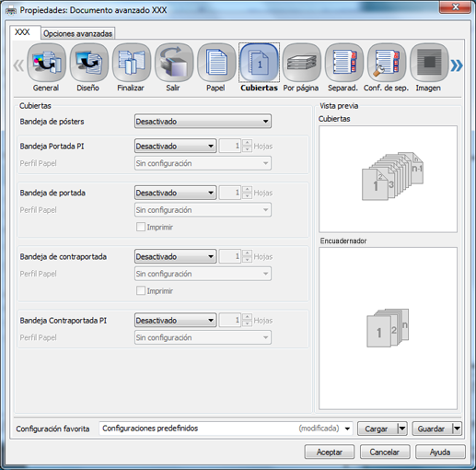
Task: Click the Aceptar button
Action: pyautogui.click(x=330, y=452)
